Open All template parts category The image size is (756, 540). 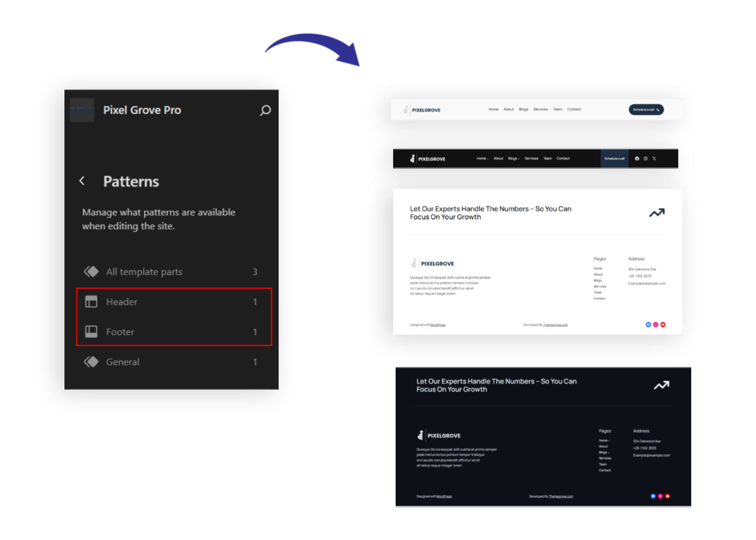[144, 272]
